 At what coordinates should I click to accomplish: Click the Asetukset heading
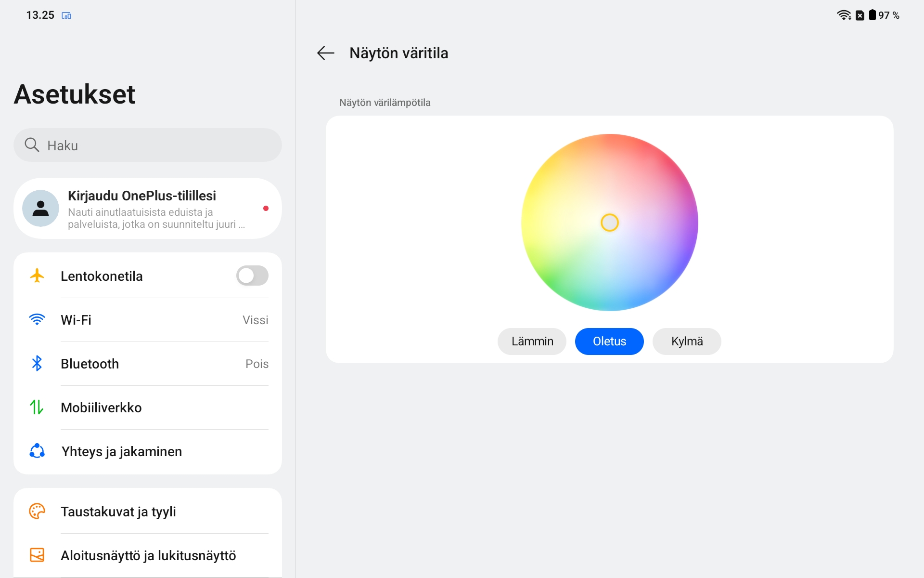pyautogui.click(x=75, y=94)
